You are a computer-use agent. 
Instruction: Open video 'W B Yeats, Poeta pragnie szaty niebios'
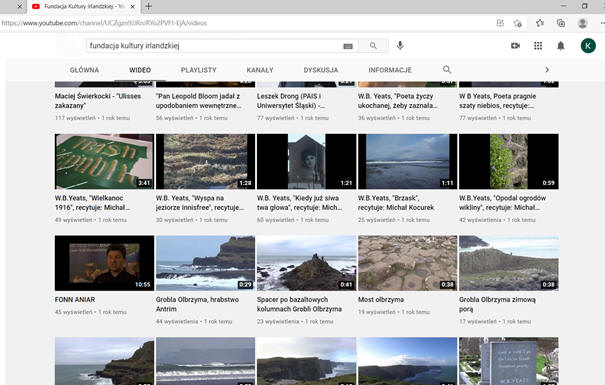(x=497, y=101)
